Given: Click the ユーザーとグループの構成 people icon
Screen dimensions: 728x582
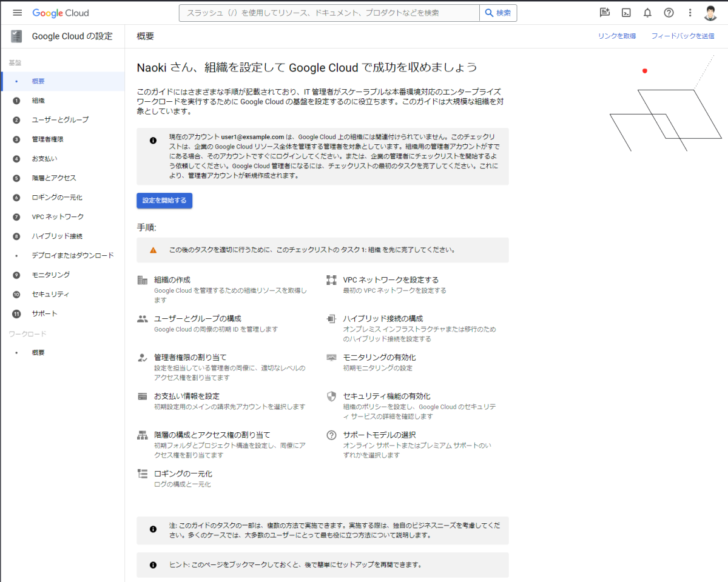Looking at the screenshot, I should point(143,319).
